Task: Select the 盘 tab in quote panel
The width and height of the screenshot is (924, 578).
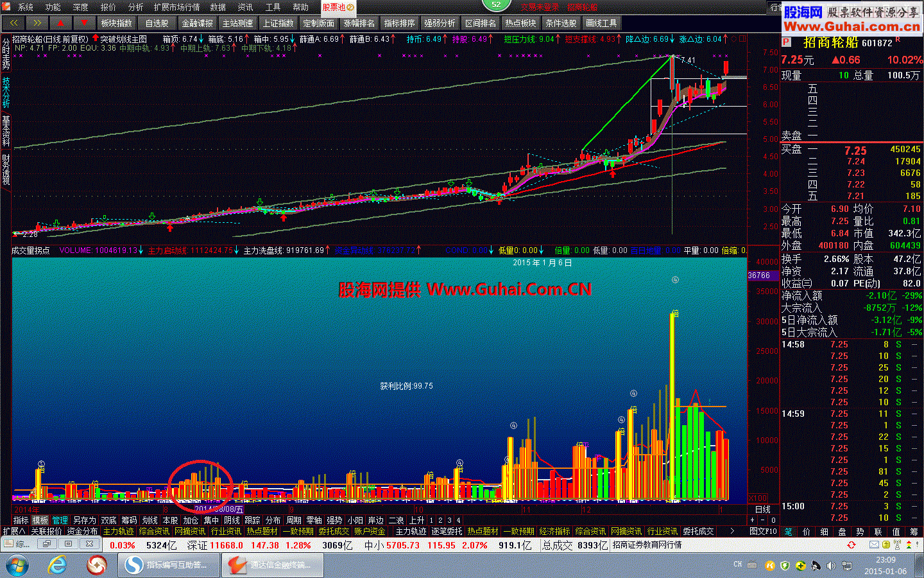Action: pyautogui.click(x=842, y=531)
